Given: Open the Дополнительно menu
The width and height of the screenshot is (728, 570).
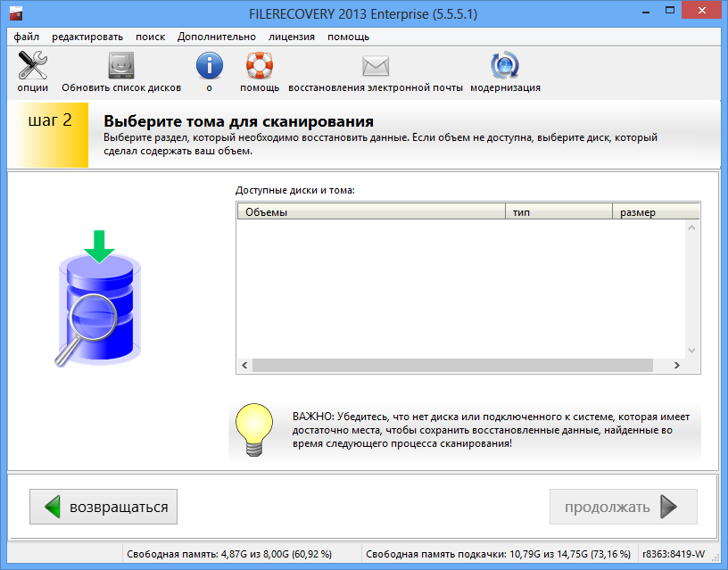Looking at the screenshot, I should point(217,37).
